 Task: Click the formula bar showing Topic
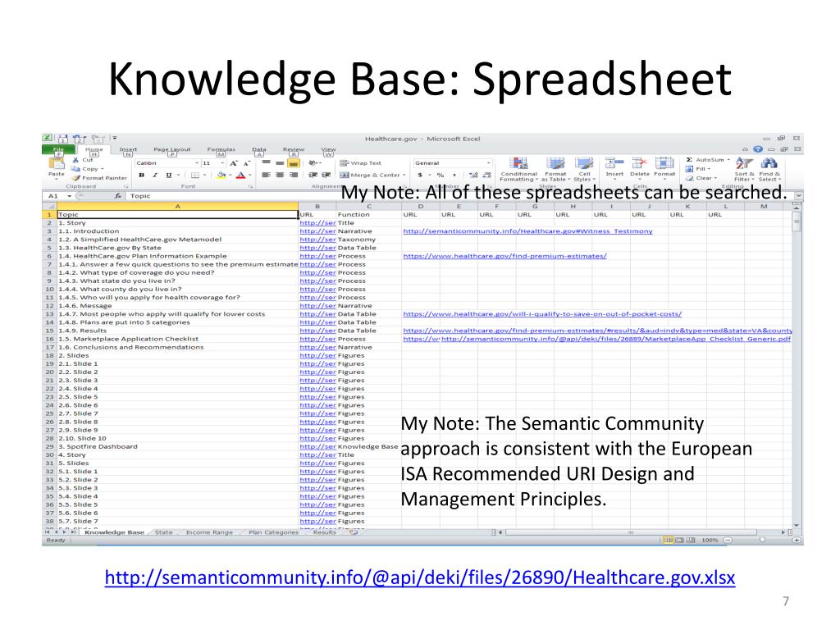tap(461, 196)
